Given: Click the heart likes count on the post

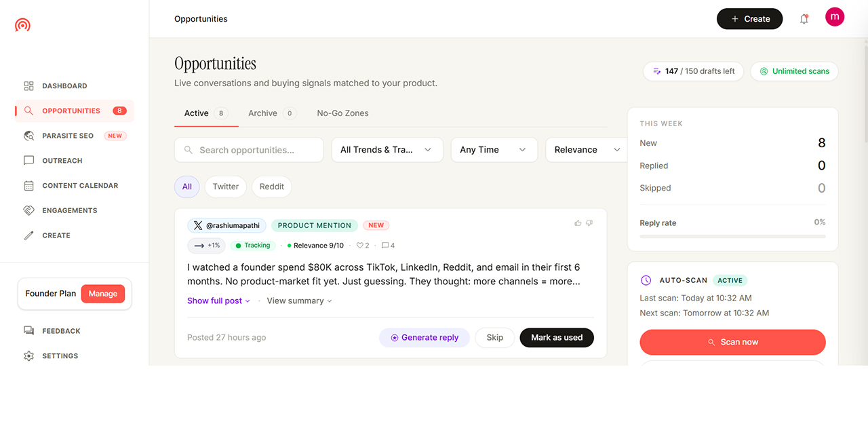Looking at the screenshot, I should tap(363, 246).
